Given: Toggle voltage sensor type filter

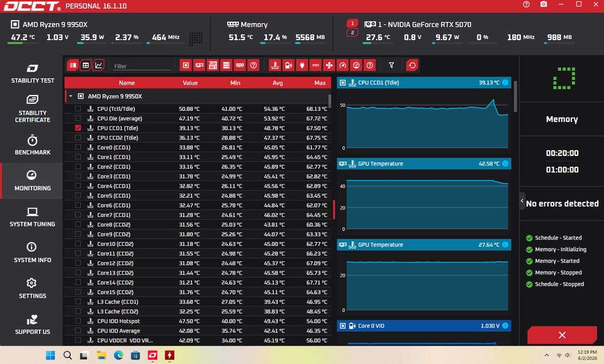Looking at the screenshot, I should point(289,65).
